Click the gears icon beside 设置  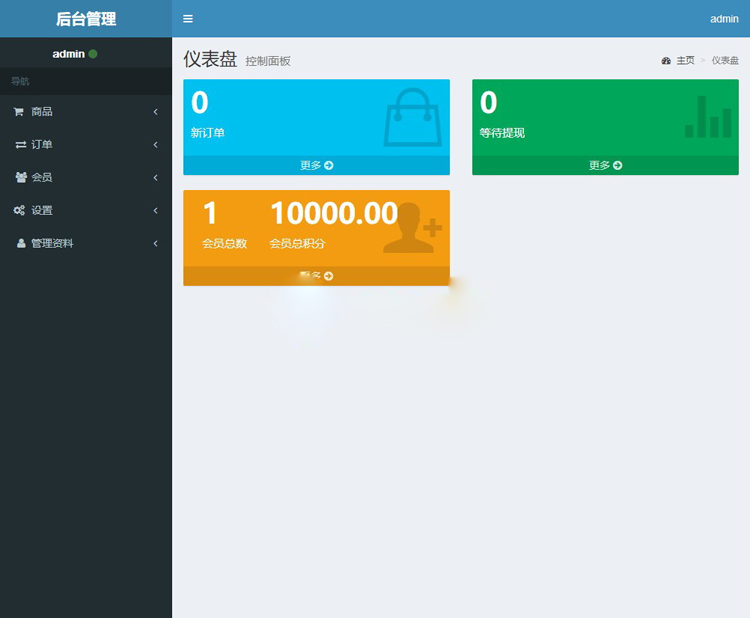click(20, 211)
